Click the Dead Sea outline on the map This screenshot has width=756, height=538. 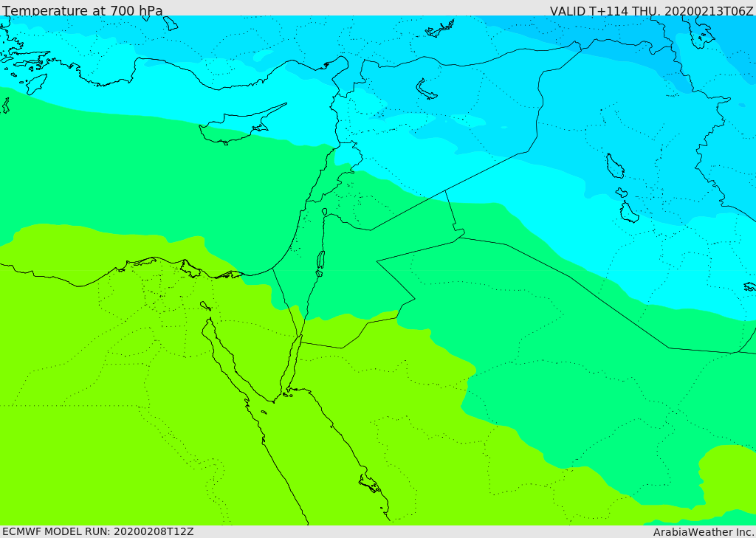pos(320,263)
